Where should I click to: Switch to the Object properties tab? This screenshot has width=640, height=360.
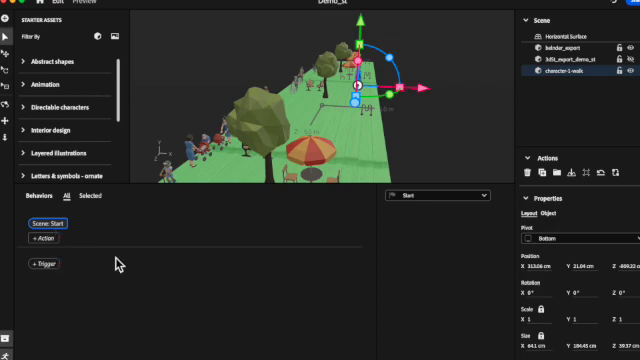[548, 213]
